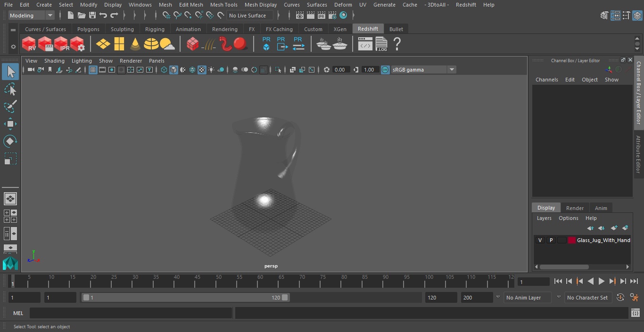Viewport: 644px width, 332px height.
Task: Open the Edit Mesh menu
Action: [x=191, y=5]
